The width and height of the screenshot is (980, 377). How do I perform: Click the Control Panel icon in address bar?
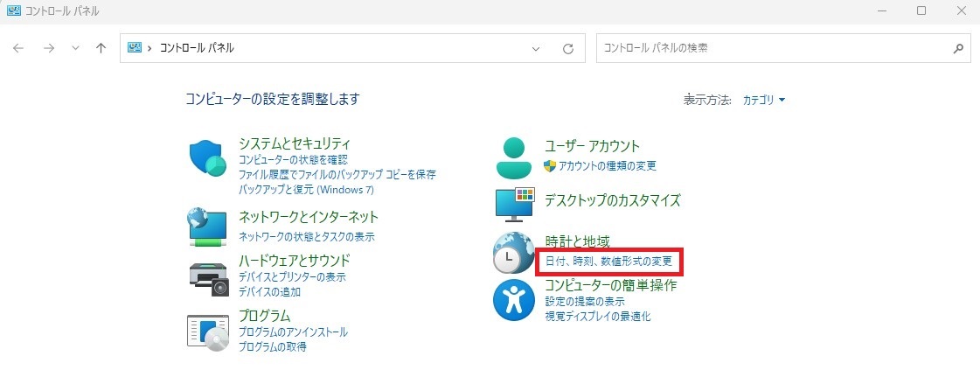tap(135, 47)
